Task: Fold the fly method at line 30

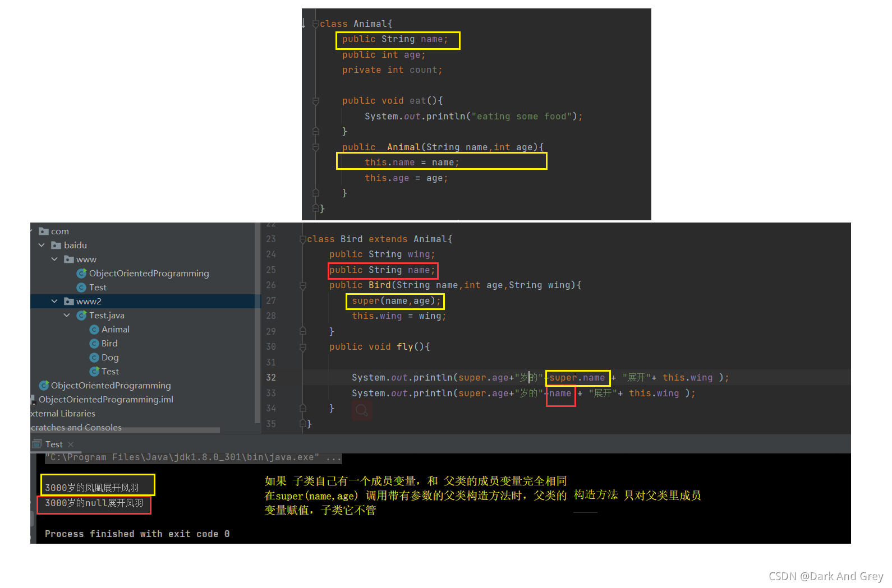Action: click(303, 348)
